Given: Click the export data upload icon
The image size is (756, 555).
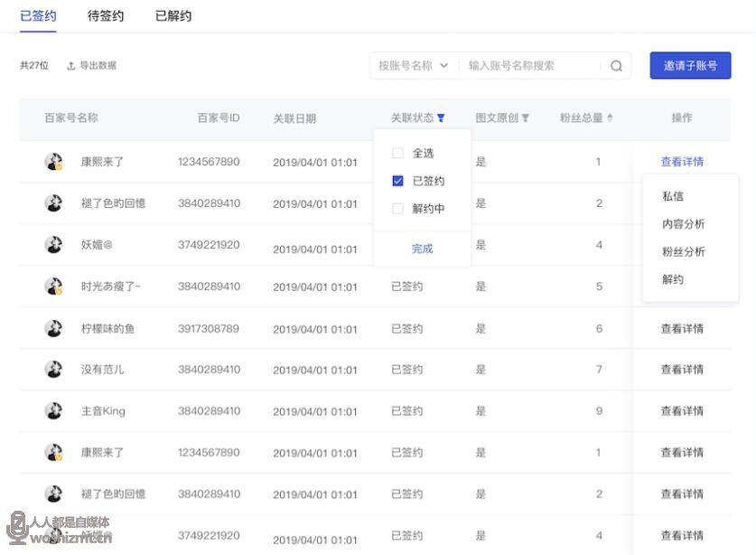Looking at the screenshot, I should point(71,66).
